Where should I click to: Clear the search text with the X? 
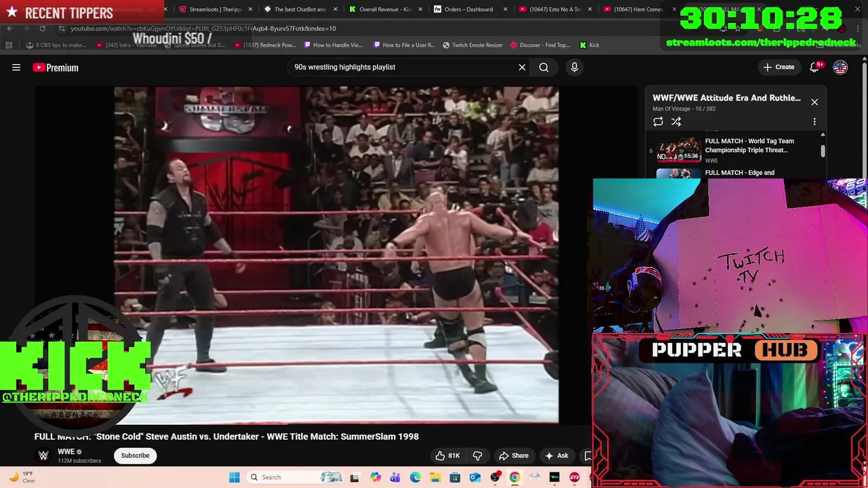coord(522,67)
